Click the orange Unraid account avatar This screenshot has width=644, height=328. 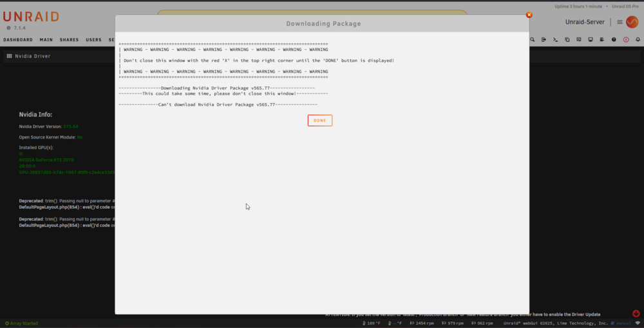click(632, 22)
